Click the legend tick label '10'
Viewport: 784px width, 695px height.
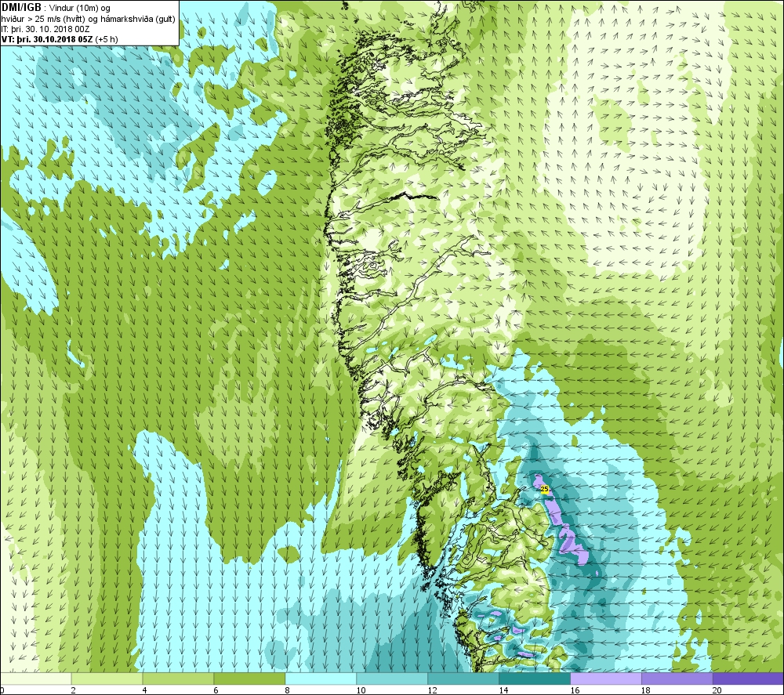pos(361,690)
